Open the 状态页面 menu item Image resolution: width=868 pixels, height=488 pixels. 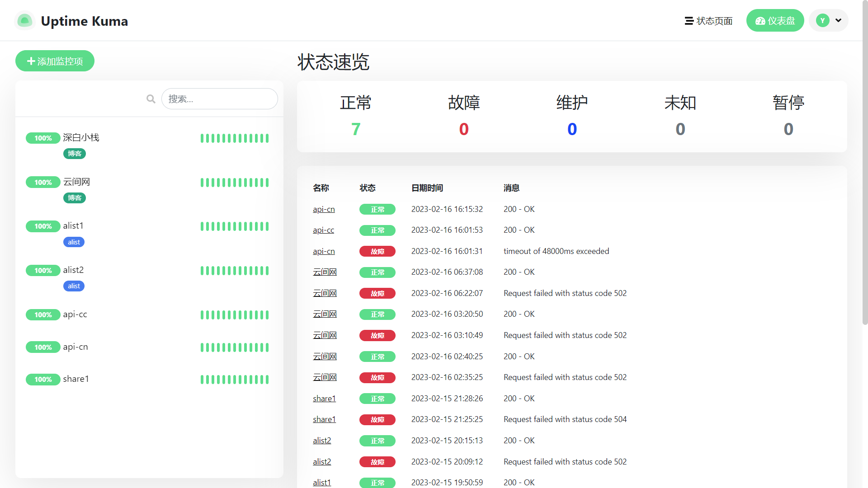tap(714, 20)
